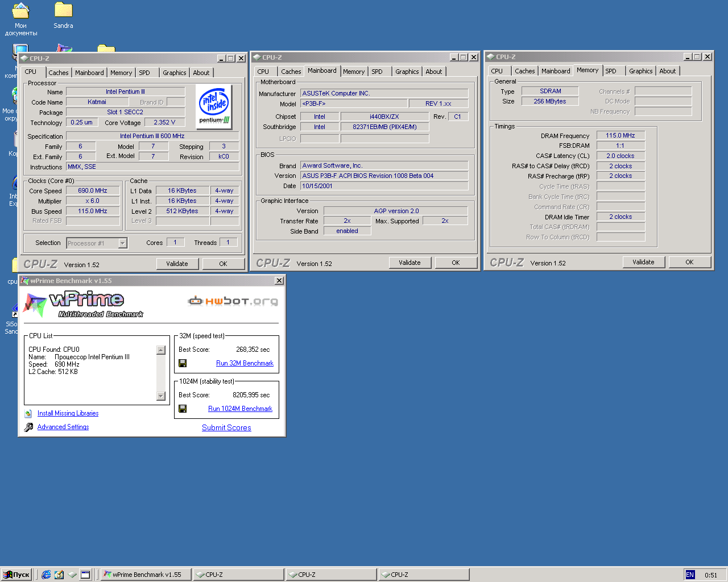
Task: Click the Core Speed 690.0 MHz field
Action: pyautogui.click(x=93, y=191)
